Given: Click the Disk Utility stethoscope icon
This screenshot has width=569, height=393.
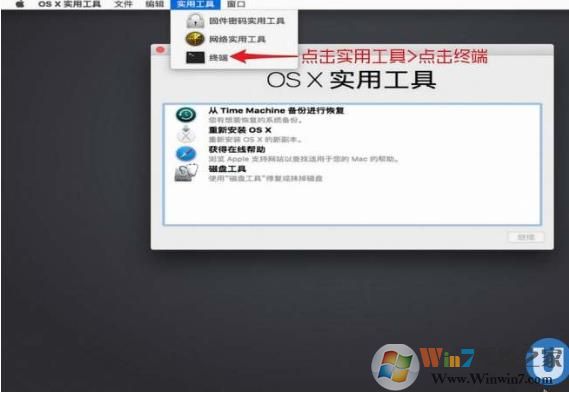Looking at the screenshot, I should [x=187, y=173].
